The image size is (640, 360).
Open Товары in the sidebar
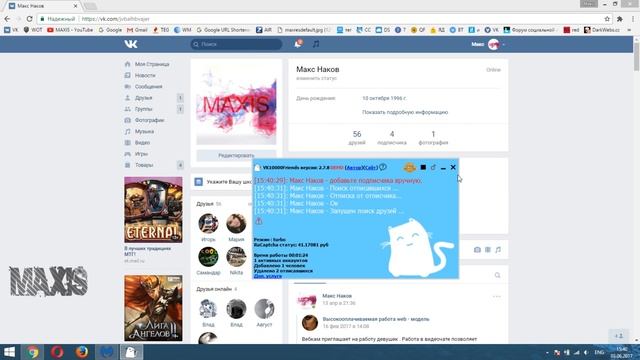click(x=144, y=165)
